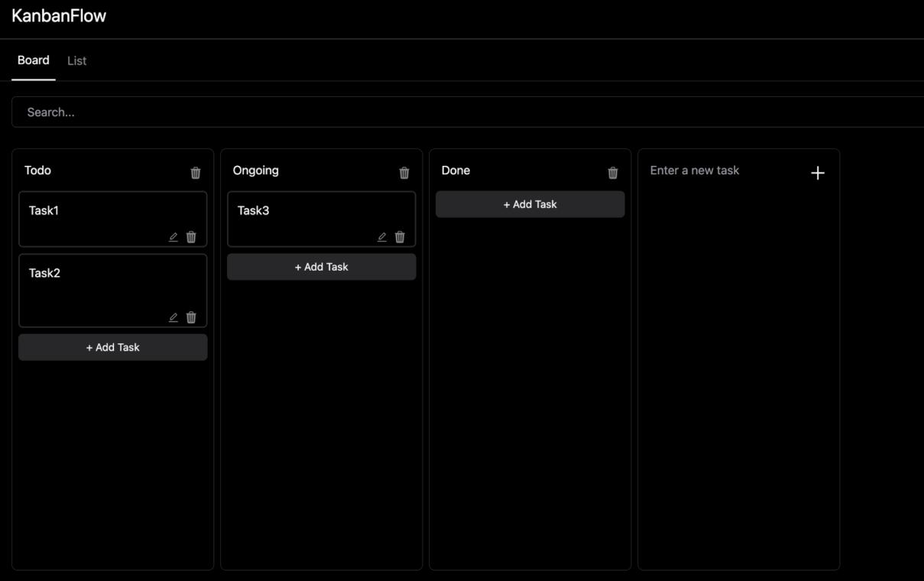Click Add Task under the Done column
The image size is (924, 581).
530,204
